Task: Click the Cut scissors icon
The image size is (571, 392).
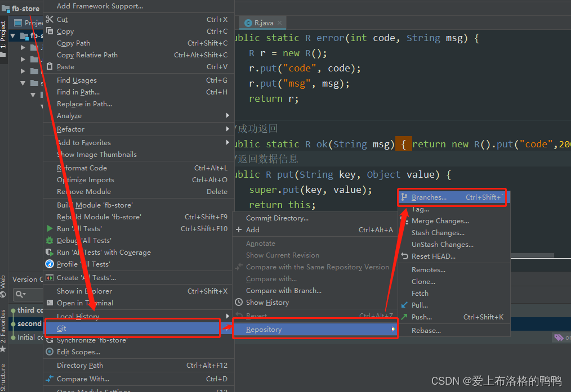Action: coord(50,19)
